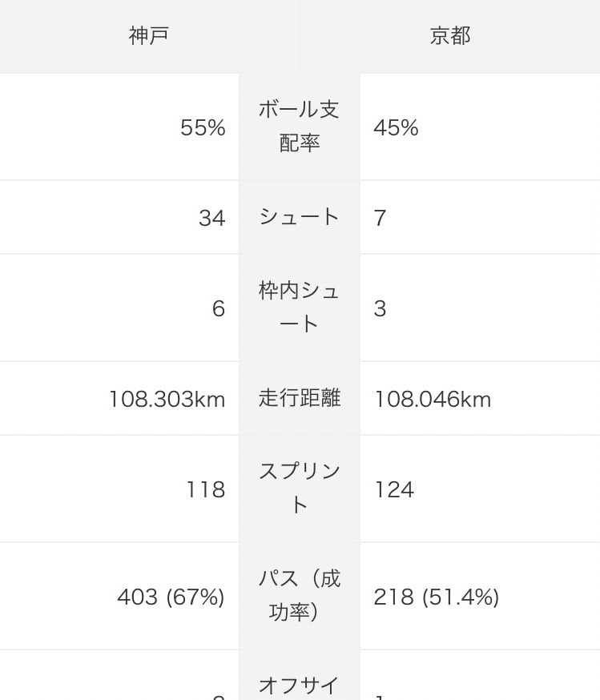Click Kyoto's 218 (51.4%) pass value
The width and height of the screenshot is (600, 700).
(x=437, y=597)
